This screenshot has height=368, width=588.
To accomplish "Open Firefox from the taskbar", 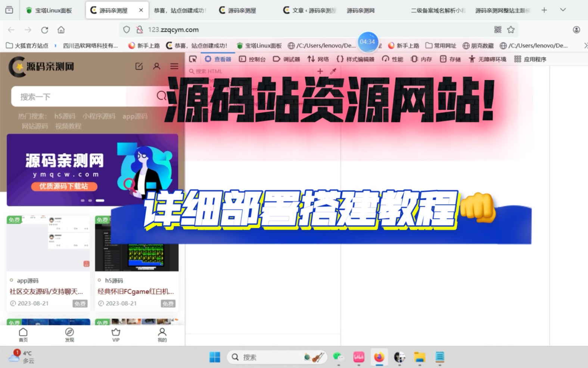I will [379, 357].
